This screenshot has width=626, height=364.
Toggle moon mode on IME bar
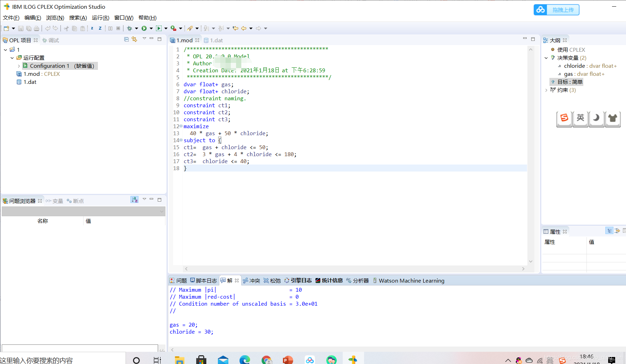point(597,118)
